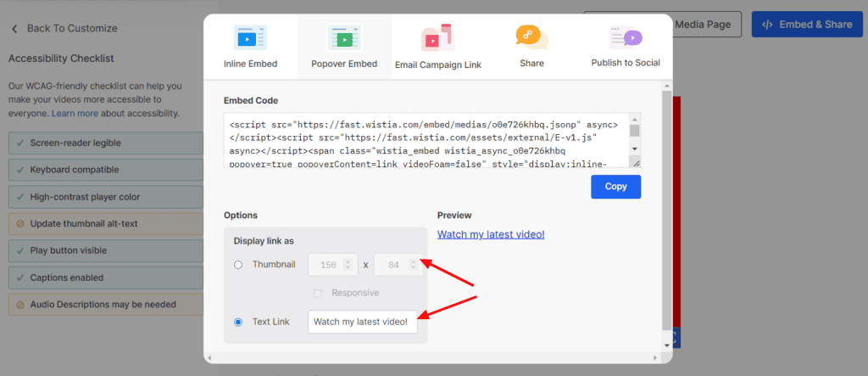Click the embed code scroll up arrow

pos(635,119)
